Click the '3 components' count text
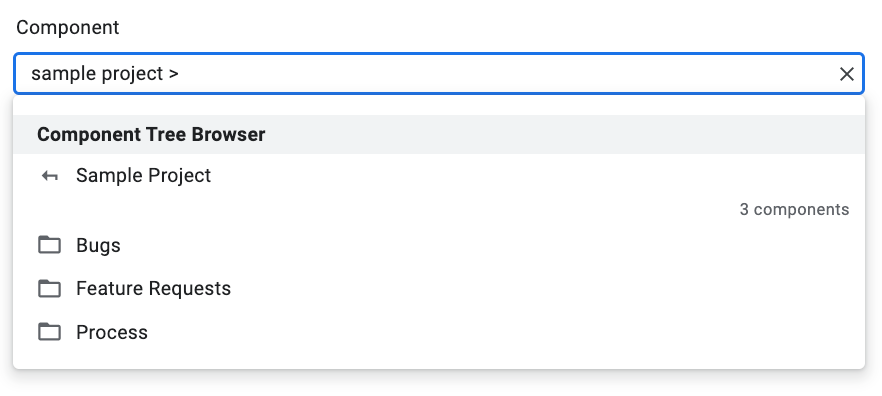 tap(794, 210)
